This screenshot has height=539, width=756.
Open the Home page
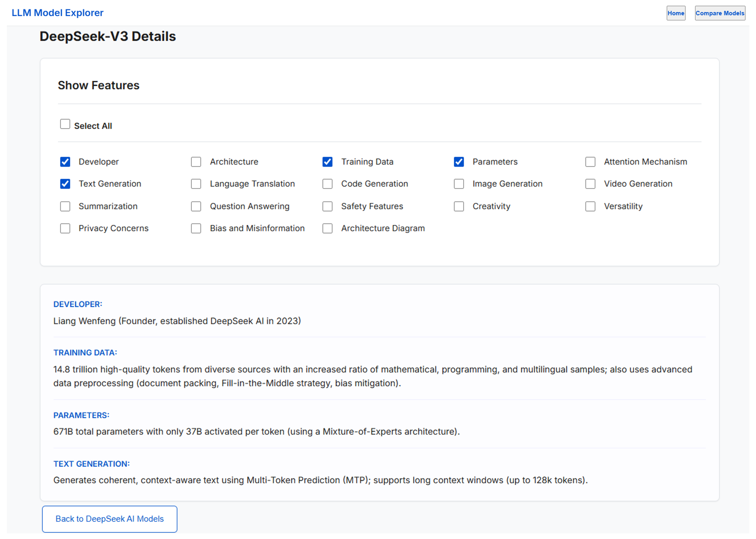point(676,13)
